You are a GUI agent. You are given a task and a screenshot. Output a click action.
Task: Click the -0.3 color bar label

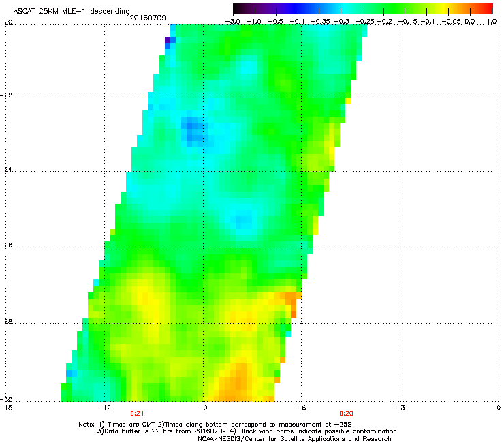coord(341,22)
